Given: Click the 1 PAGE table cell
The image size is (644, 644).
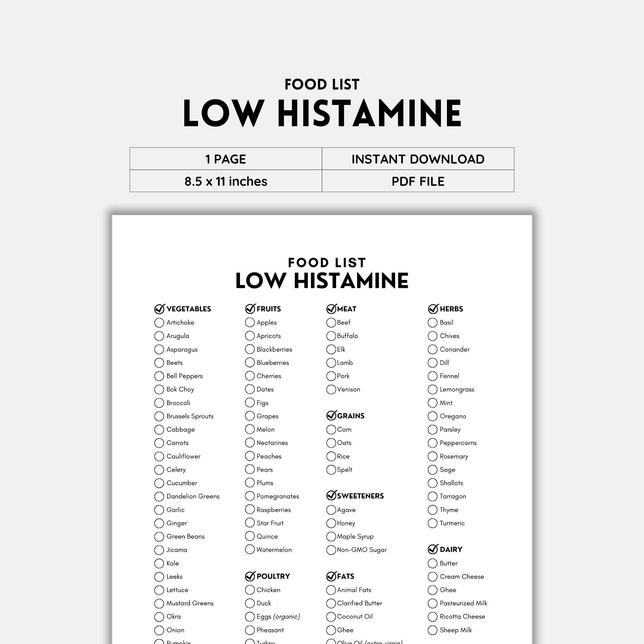Looking at the screenshot, I should coord(226,159).
